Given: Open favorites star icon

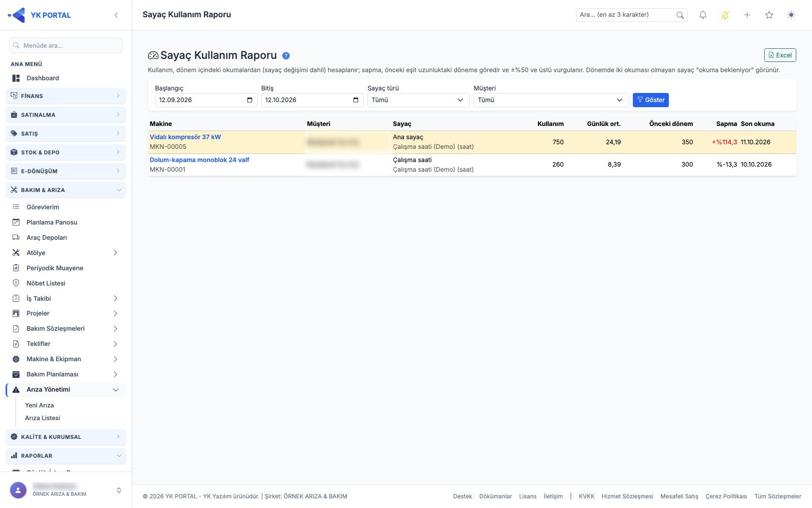Looking at the screenshot, I should (x=769, y=15).
